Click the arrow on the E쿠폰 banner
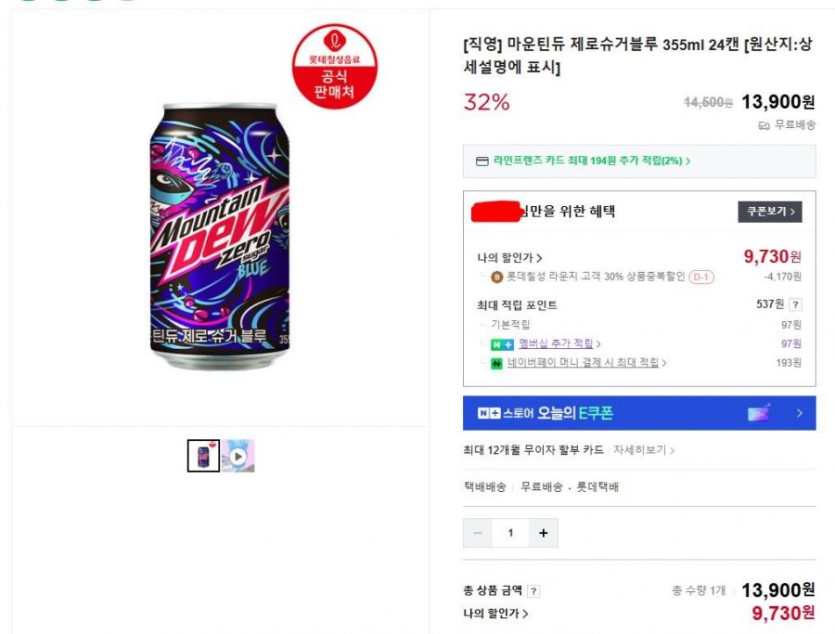This screenshot has height=634, width=835. pos(799,413)
